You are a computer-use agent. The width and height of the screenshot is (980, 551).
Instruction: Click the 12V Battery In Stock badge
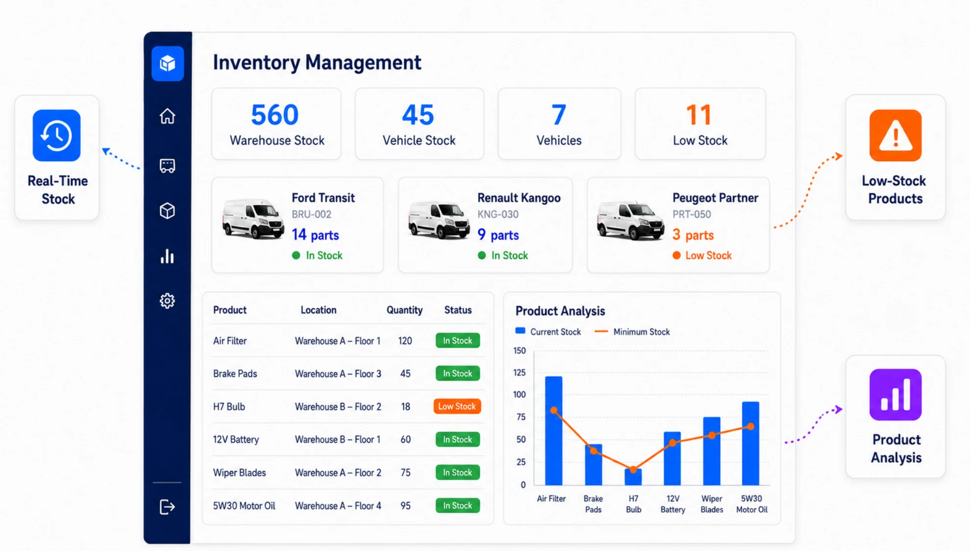click(x=458, y=439)
